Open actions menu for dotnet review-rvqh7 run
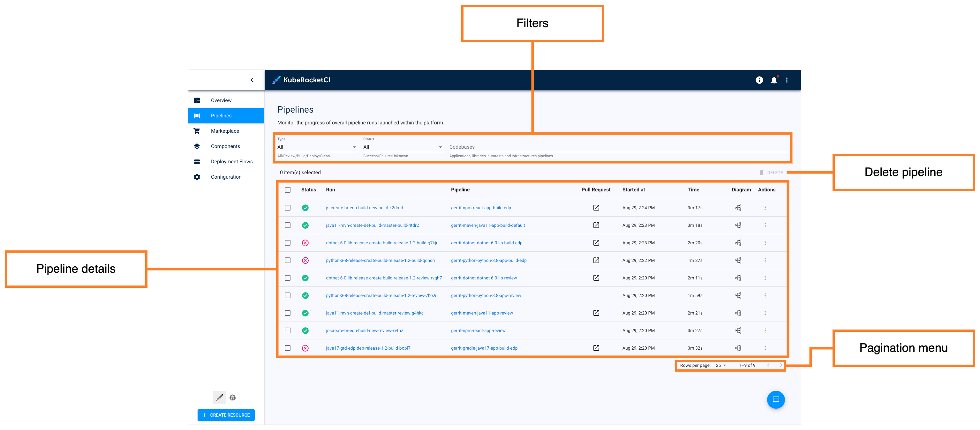 tap(765, 278)
